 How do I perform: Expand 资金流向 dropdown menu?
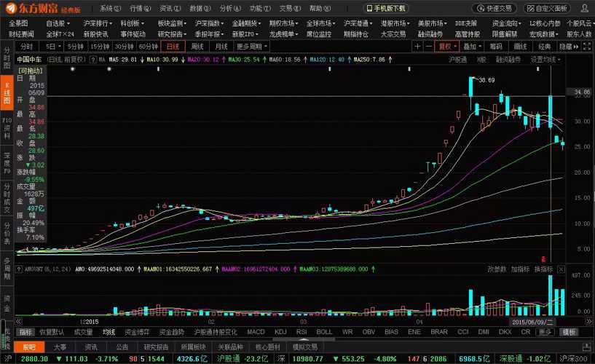pyautogui.click(x=507, y=23)
